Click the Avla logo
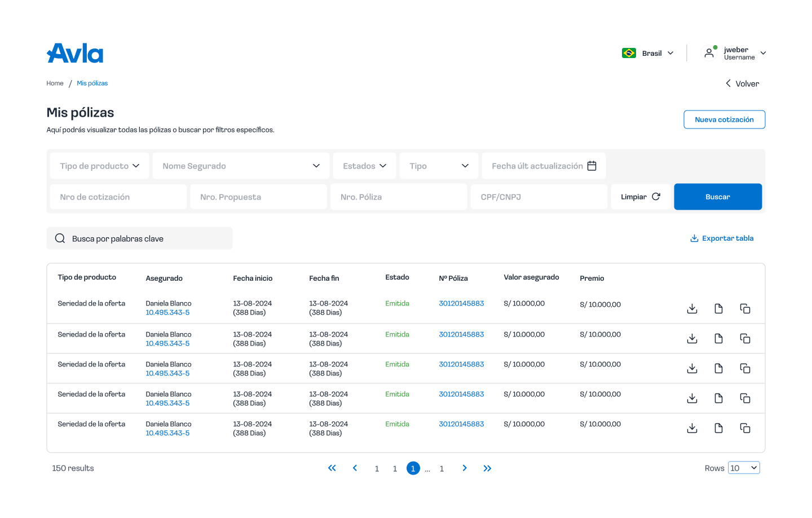This screenshot has height=518, width=812. tap(75, 54)
